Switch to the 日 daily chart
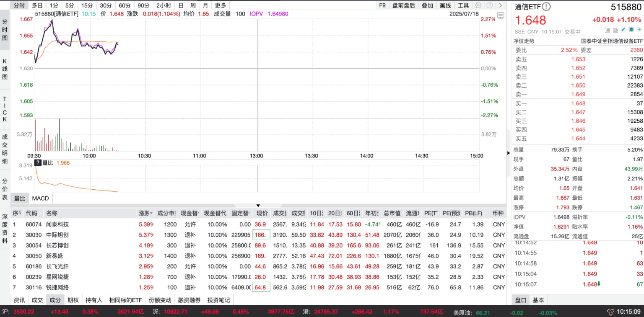 click(x=181, y=5)
